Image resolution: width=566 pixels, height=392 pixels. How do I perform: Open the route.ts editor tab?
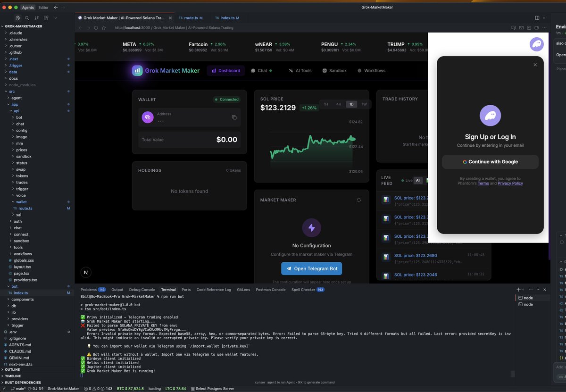pos(191,18)
